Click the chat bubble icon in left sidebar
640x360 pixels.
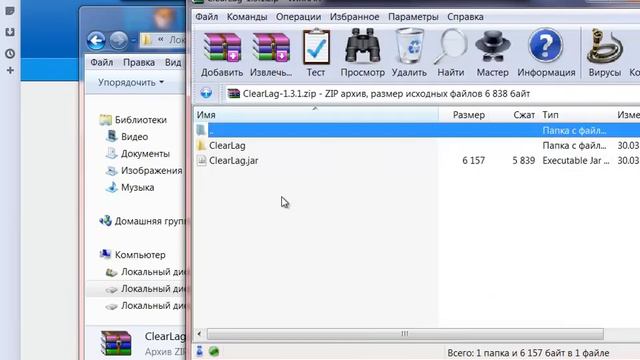pyautogui.click(x=10, y=11)
